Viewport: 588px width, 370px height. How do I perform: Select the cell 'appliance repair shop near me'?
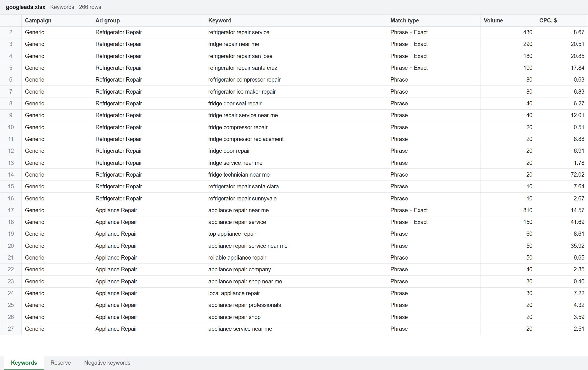pyautogui.click(x=296, y=281)
